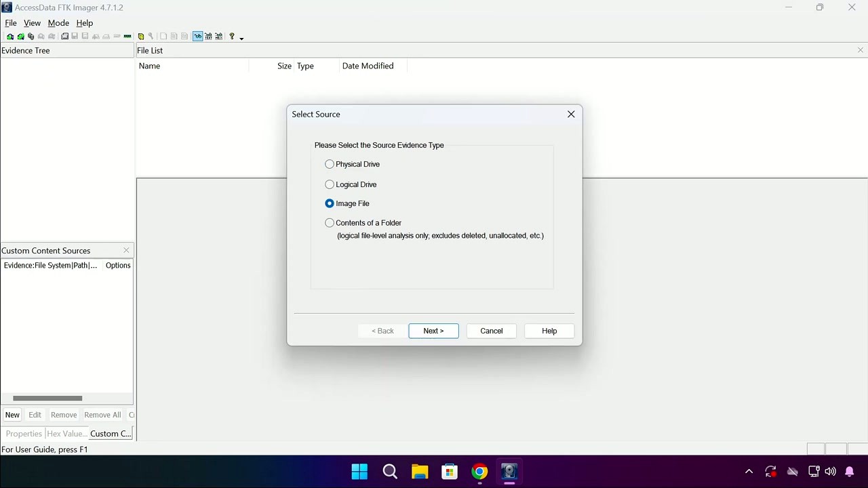Select the Add Evidence Item toolbar icon
This screenshot has height=488, width=868.
pyautogui.click(x=10, y=36)
